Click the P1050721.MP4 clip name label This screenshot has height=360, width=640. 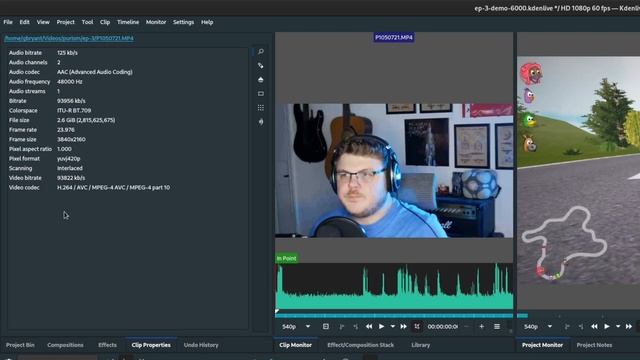pyautogui.click(x=394, y=37)
